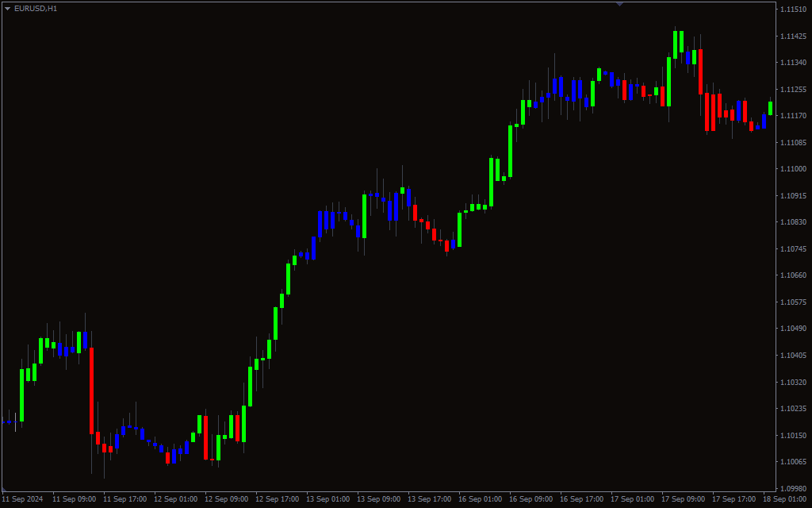This screenshot has width=812, height=508.
Task: Click the 1.10490 price label on scale
Action: pos(792,329)
